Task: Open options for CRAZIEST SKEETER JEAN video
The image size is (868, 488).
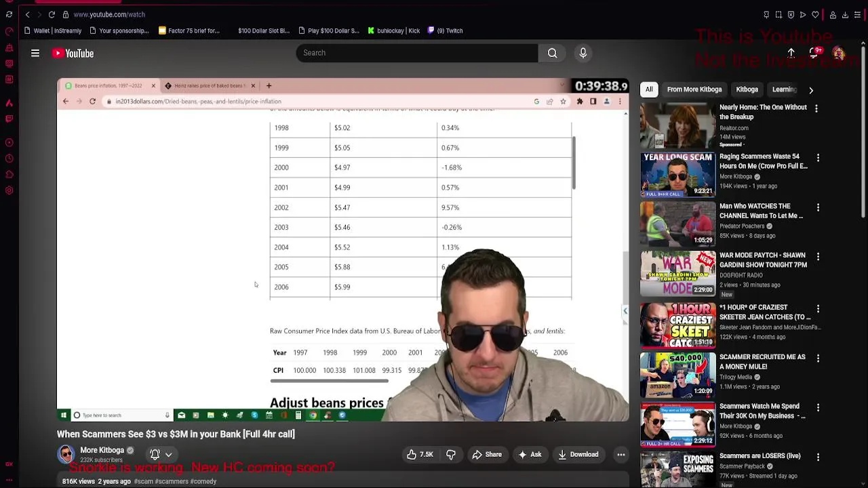Action: (818, 308)
